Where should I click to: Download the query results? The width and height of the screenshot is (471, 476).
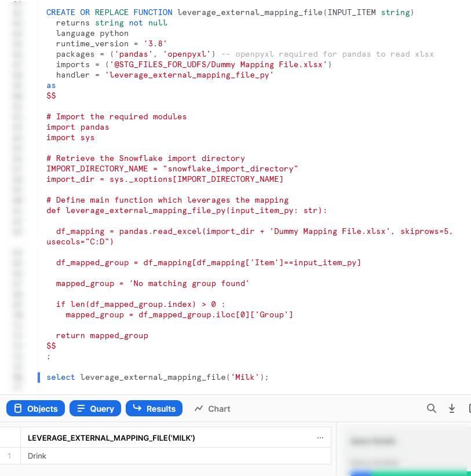[452, 408]
